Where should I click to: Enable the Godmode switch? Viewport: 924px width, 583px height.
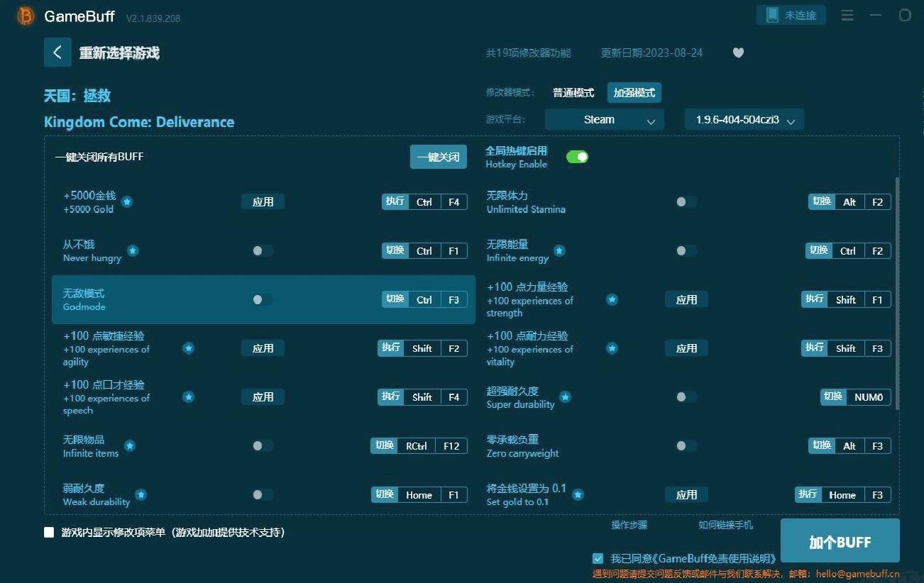point(262,299)
